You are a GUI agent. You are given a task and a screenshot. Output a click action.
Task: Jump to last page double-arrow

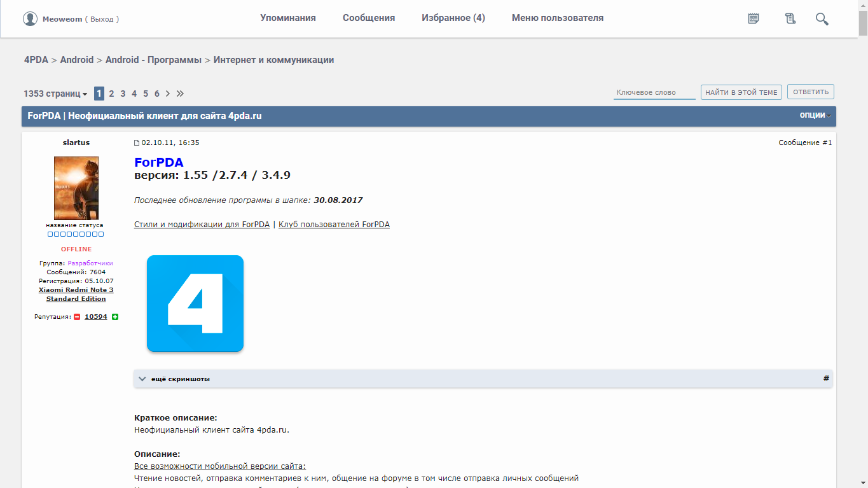[x=181, y=94]
